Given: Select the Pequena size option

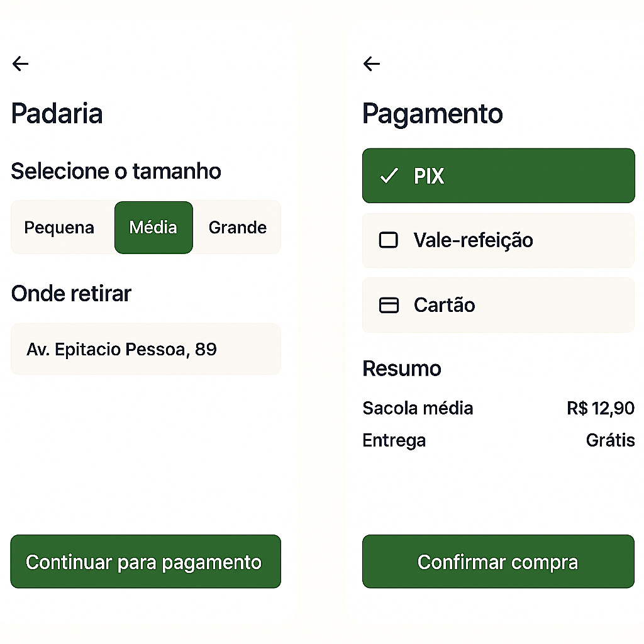Looking at the screenshot, I should (x=60, y=228).
